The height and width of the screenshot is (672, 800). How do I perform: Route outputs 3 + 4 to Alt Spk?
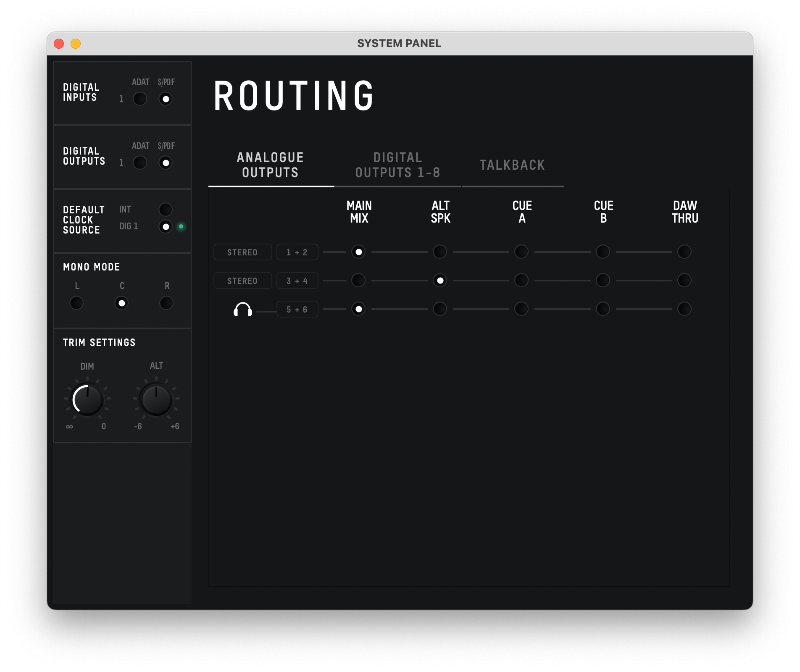tap(440, 281)
